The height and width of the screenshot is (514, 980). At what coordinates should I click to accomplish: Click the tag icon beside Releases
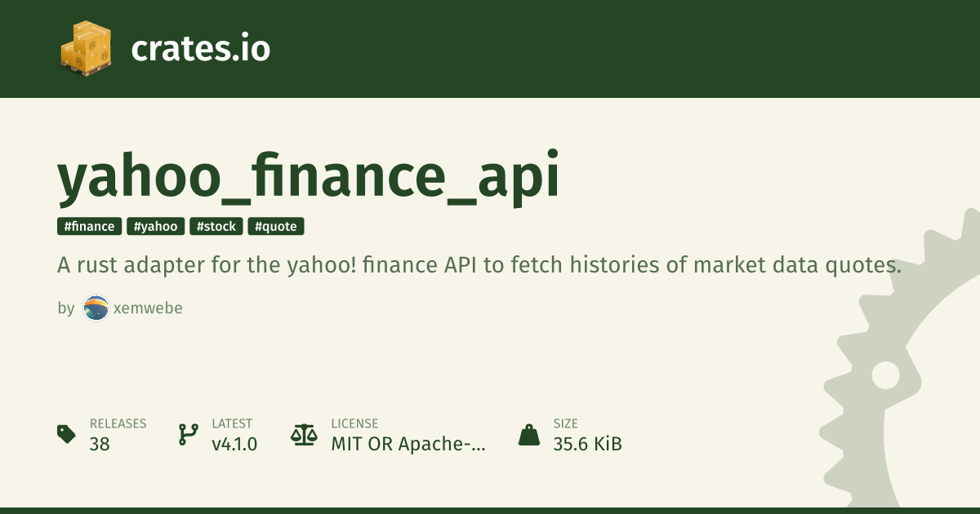(66, 434)
